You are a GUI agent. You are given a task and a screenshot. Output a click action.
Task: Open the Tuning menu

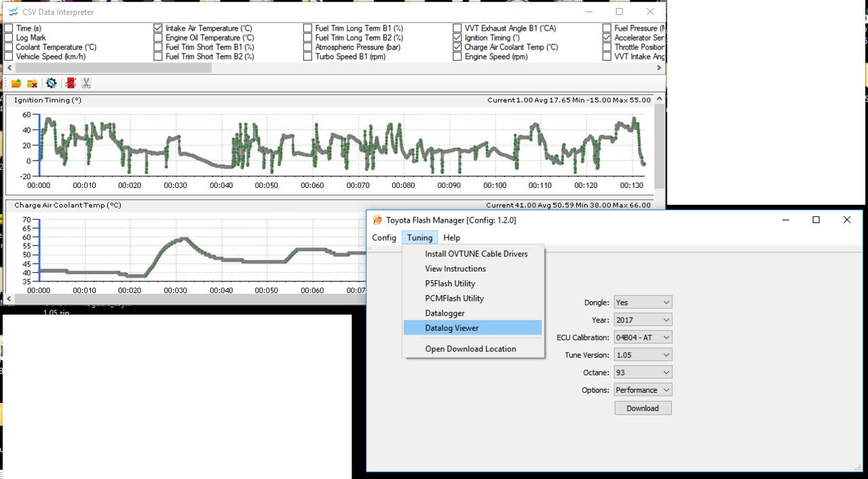(x=419, y=237)
